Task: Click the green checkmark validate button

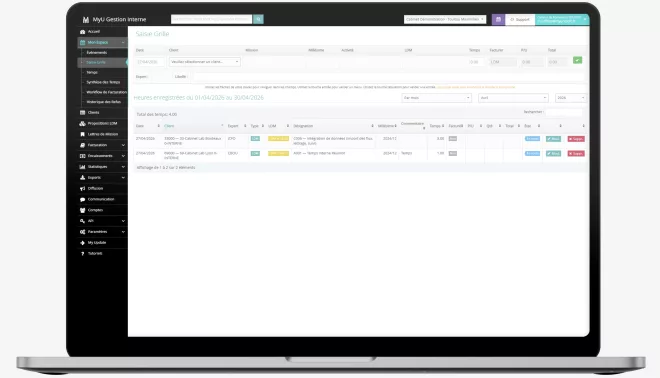Action: (578, 60)
